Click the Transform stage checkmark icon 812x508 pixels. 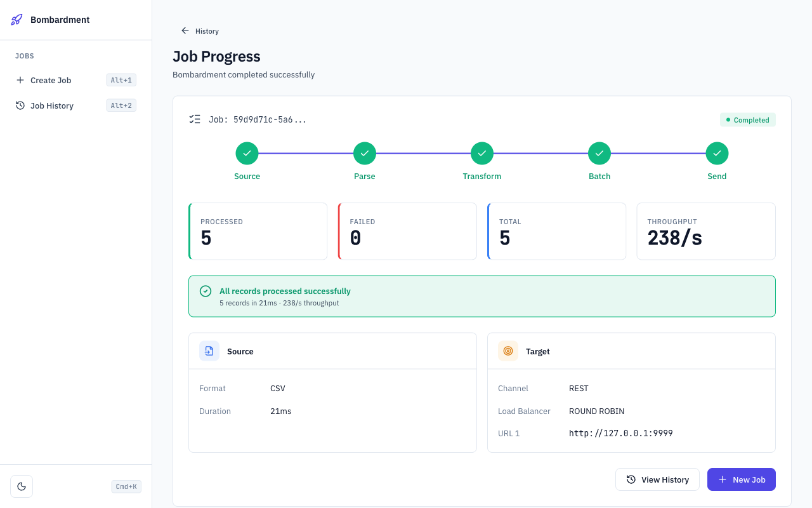coord(481,153)
